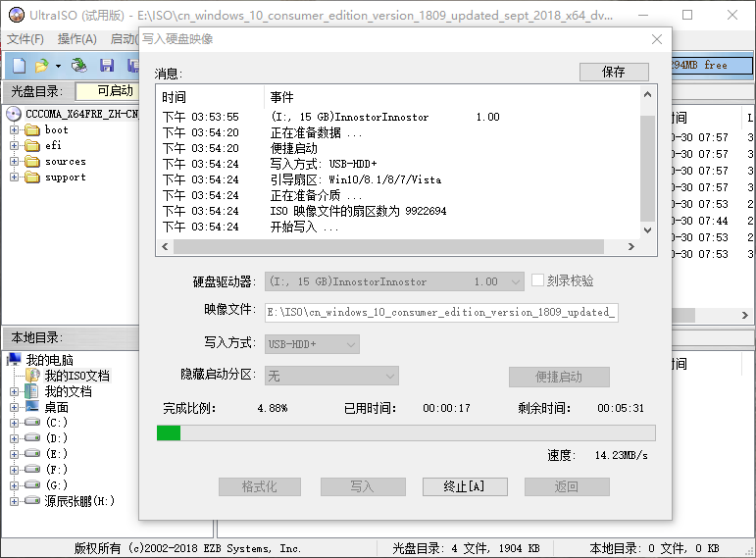Click the message log horizontal scrollbar thumb
The height and width of the screenshot is (558, 756).
pos(388,246)
